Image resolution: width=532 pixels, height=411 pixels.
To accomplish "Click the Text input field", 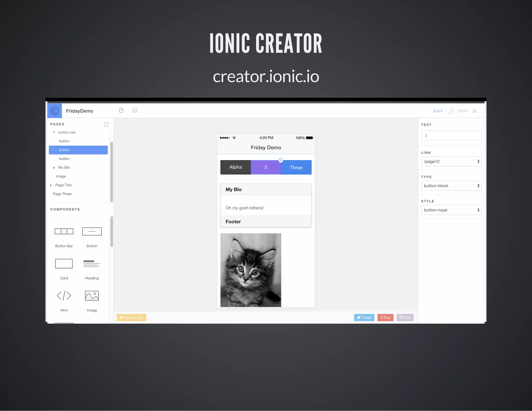I will pos(451,136).
